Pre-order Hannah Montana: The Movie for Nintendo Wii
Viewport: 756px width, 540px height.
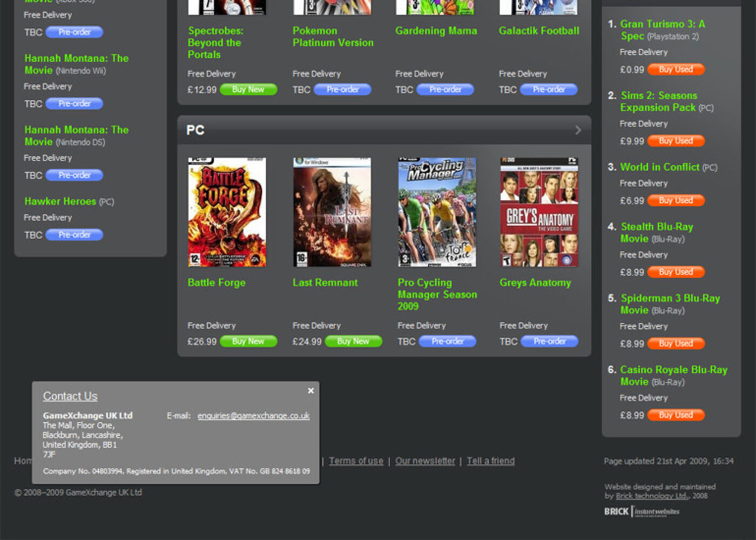74,103
